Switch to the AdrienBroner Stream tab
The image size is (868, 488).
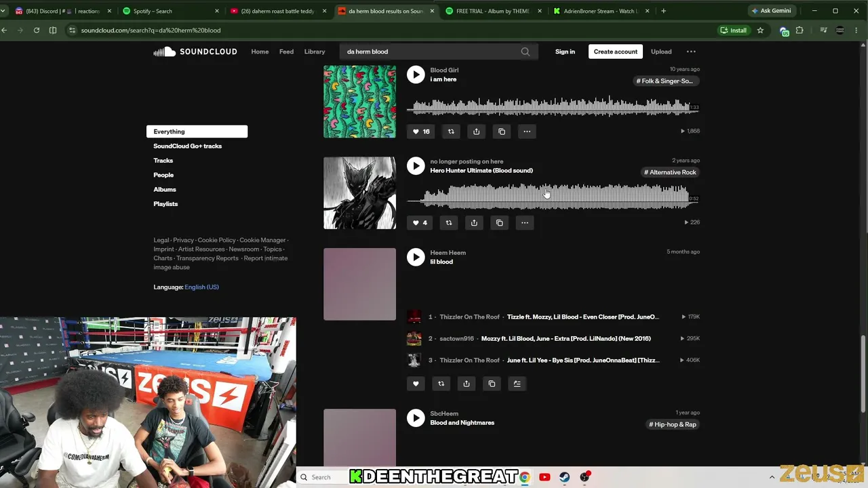(x=601, y=11)
